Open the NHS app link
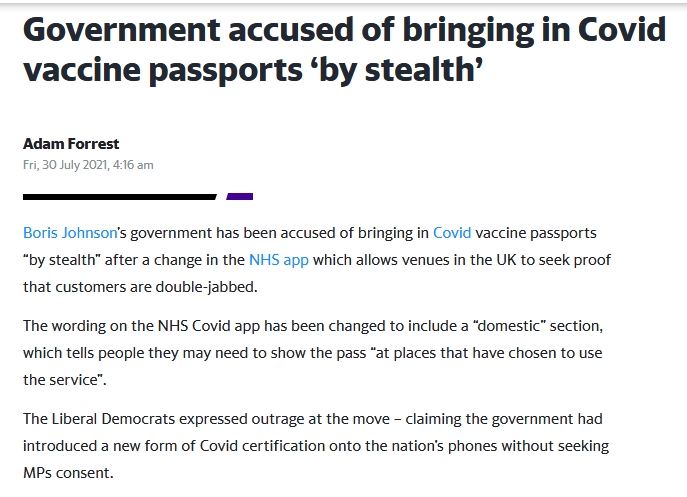 tap(279, 260)
